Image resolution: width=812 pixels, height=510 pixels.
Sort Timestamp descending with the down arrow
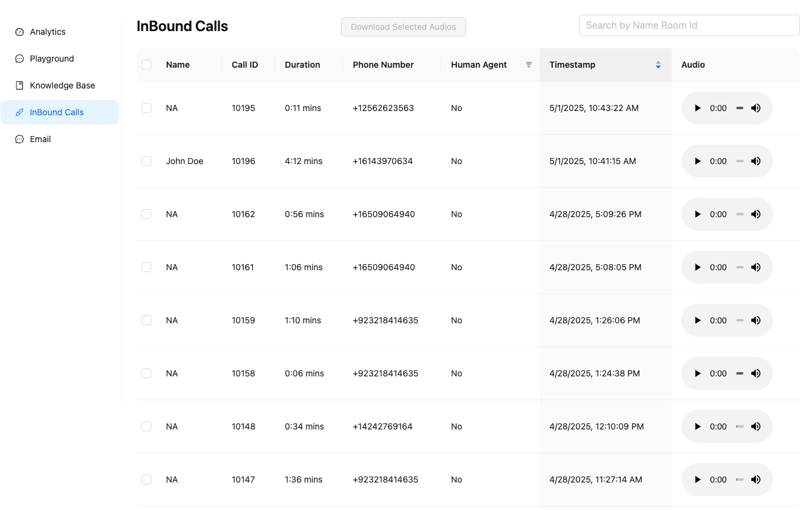pyautogui.click(x=658, y=67)
